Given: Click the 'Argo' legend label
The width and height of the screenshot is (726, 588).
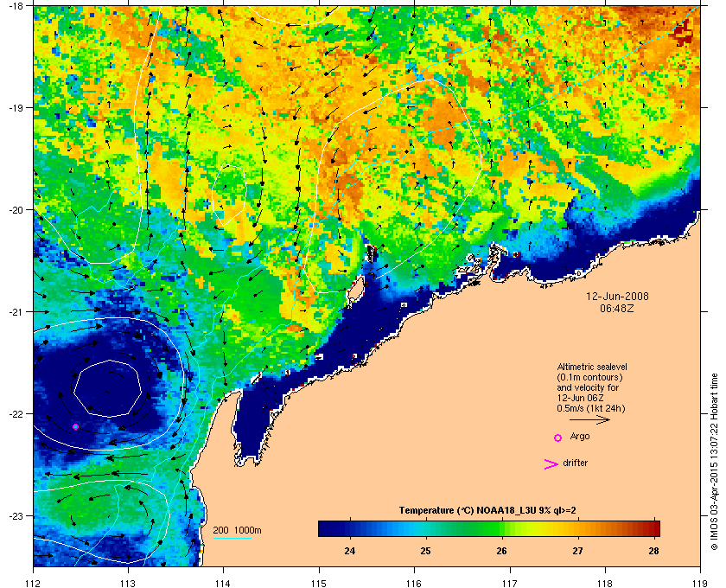Looking at the screenshot, I should coord(580,437).
